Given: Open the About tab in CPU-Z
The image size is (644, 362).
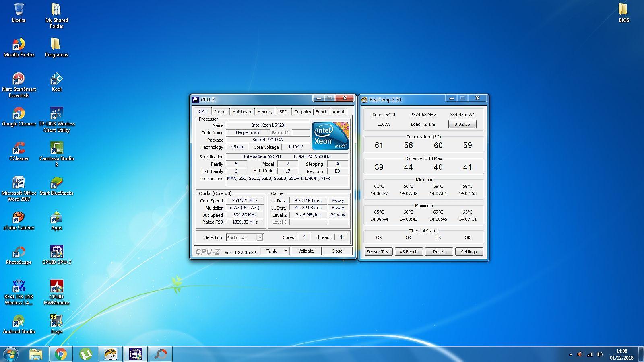Looking at the screenshot, I should click(x=339, y=112).
